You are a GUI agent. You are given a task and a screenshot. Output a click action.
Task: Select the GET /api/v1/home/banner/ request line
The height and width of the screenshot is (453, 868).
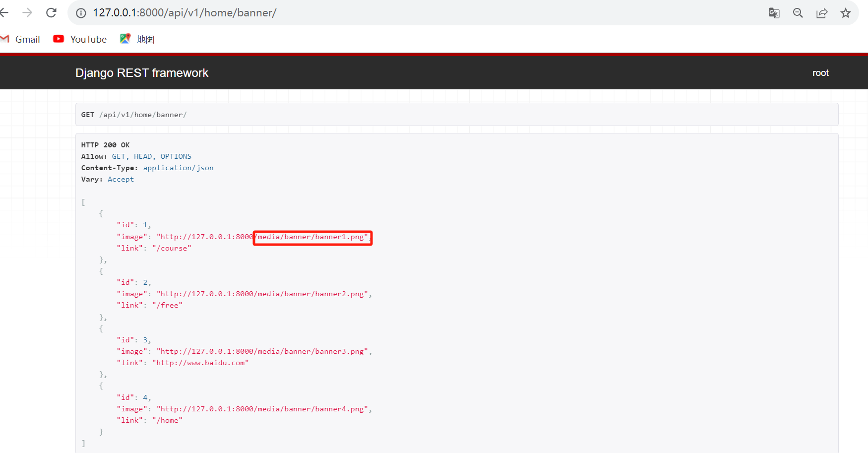point(134,115)
